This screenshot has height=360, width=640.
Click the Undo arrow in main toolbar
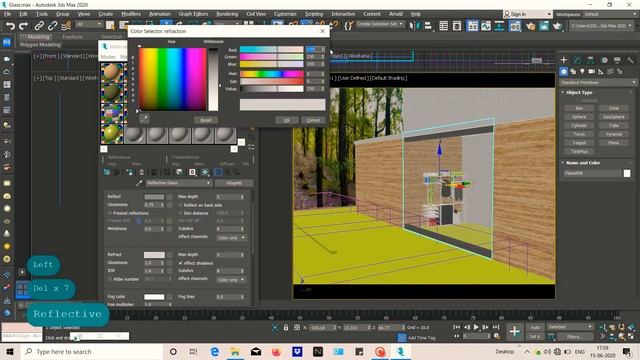point(10,26)
